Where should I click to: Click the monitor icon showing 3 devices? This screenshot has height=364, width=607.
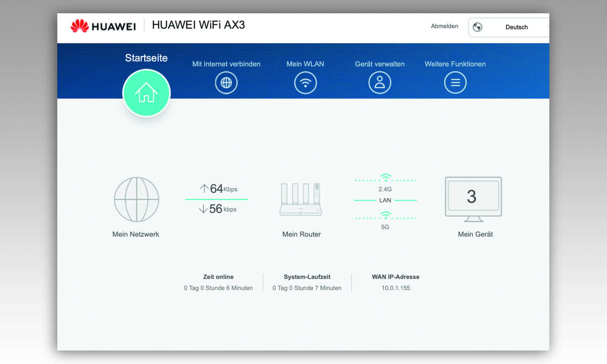473,199
